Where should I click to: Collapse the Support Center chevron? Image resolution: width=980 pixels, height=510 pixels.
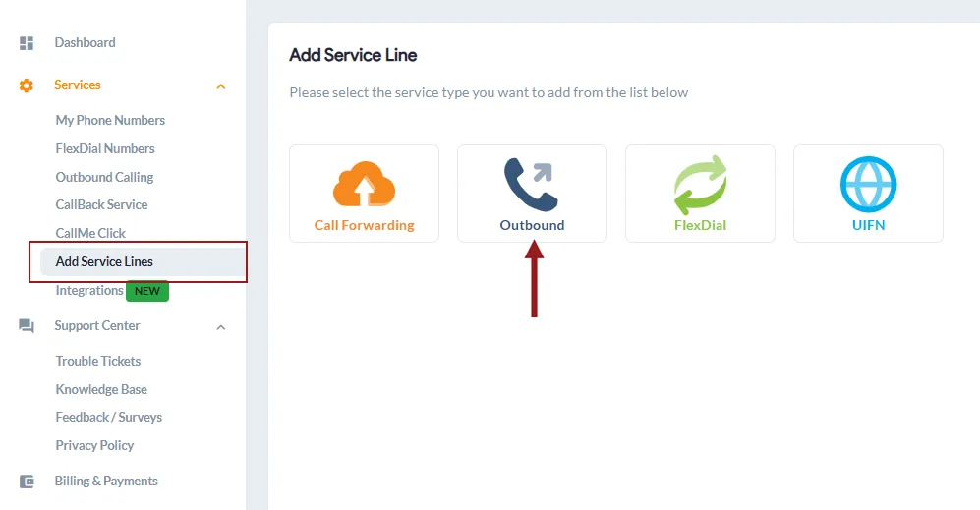[x=220, y=327]
